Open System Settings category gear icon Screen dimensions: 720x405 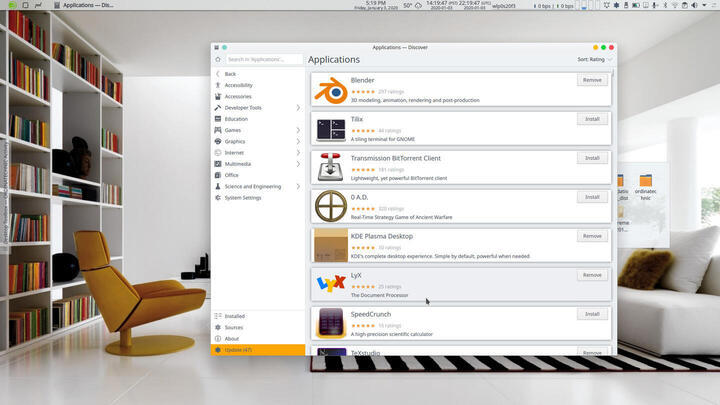(218, 197)
